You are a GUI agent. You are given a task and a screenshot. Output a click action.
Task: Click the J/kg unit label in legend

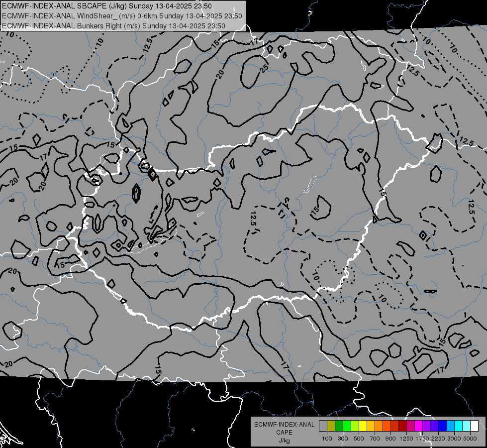[284, 441]
